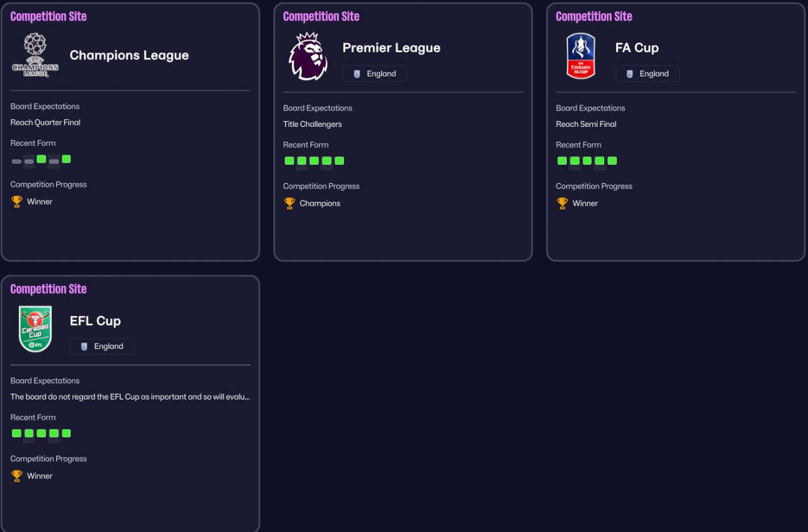The width and height of the screenshot is (808, 532).
Task: Click the EFL Cup Winner trophy icon
Action: pos(17,476)
